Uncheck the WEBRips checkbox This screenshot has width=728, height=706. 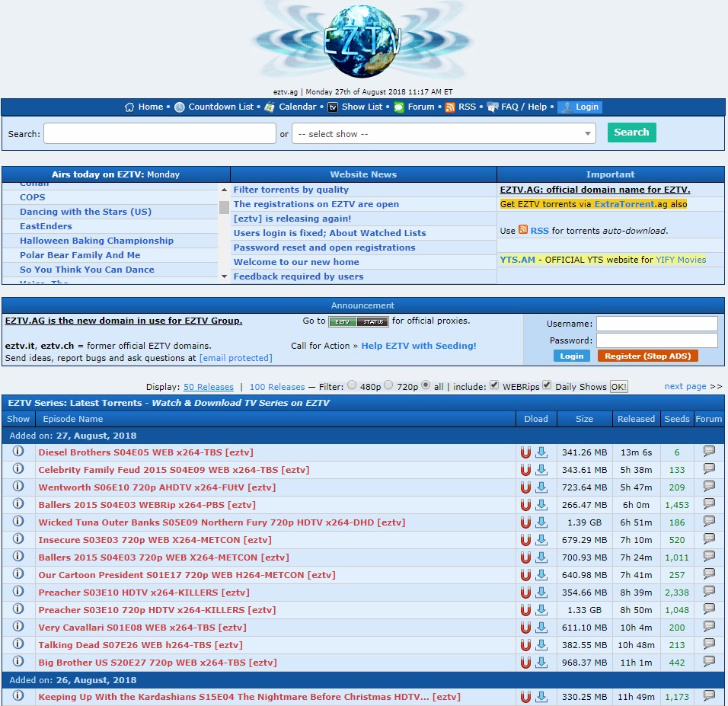(x=494, y=385)
